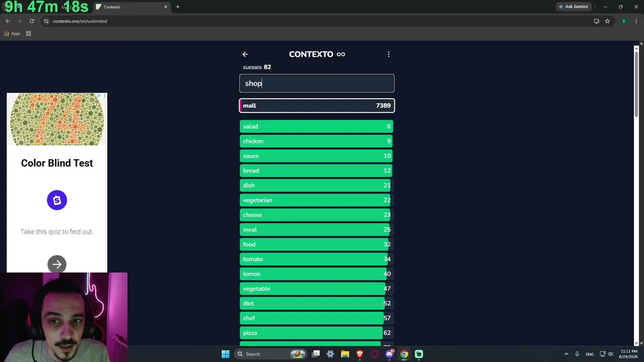Click the purple S quiz logo
The height and width of the screenshot is (362, 644).
57,200
